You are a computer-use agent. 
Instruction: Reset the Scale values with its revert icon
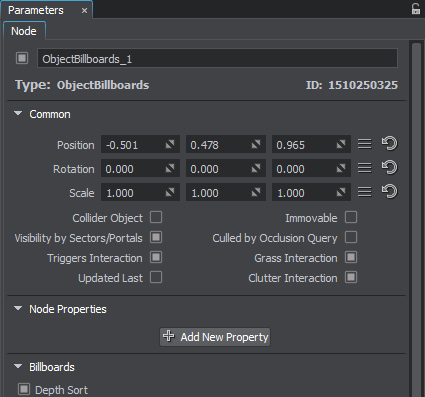click(x=389, y=192)
